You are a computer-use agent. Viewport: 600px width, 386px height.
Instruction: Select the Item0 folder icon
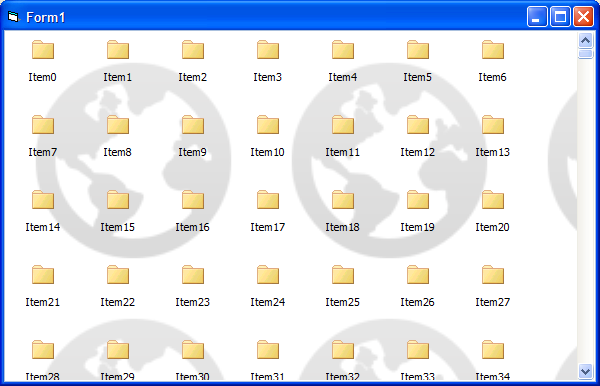click(43, 50)
